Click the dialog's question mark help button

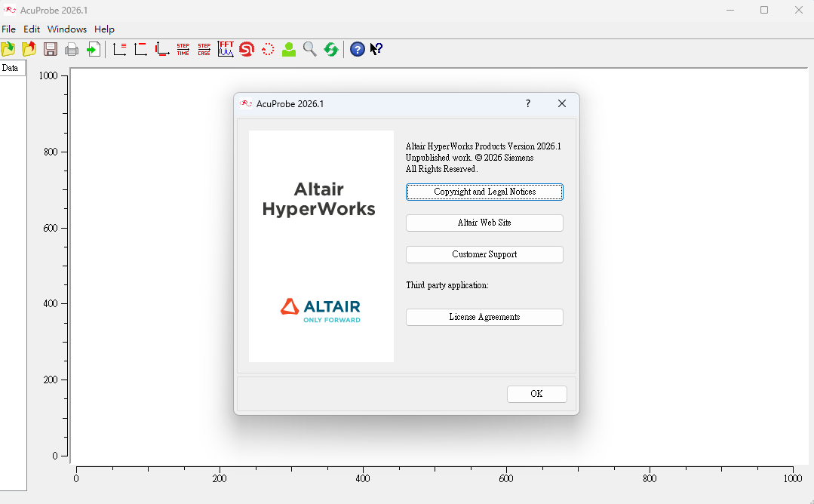click(x=528, y=104)
